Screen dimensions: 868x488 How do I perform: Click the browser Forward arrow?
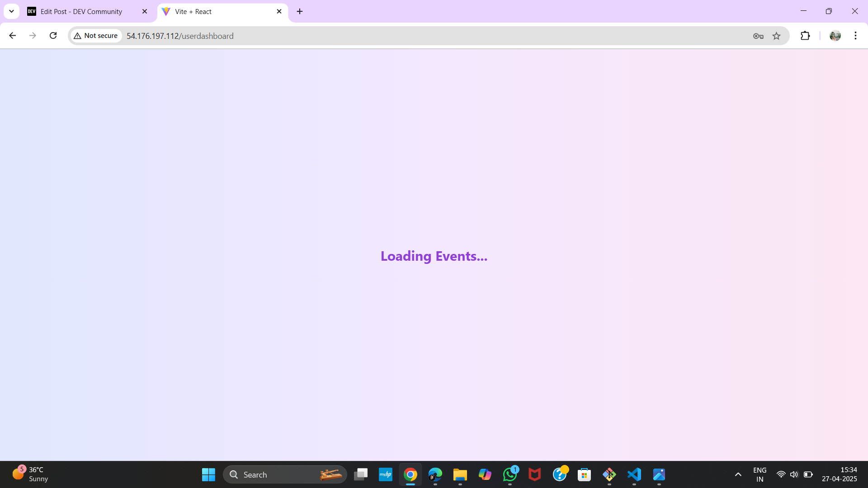[x=33, y=36]
